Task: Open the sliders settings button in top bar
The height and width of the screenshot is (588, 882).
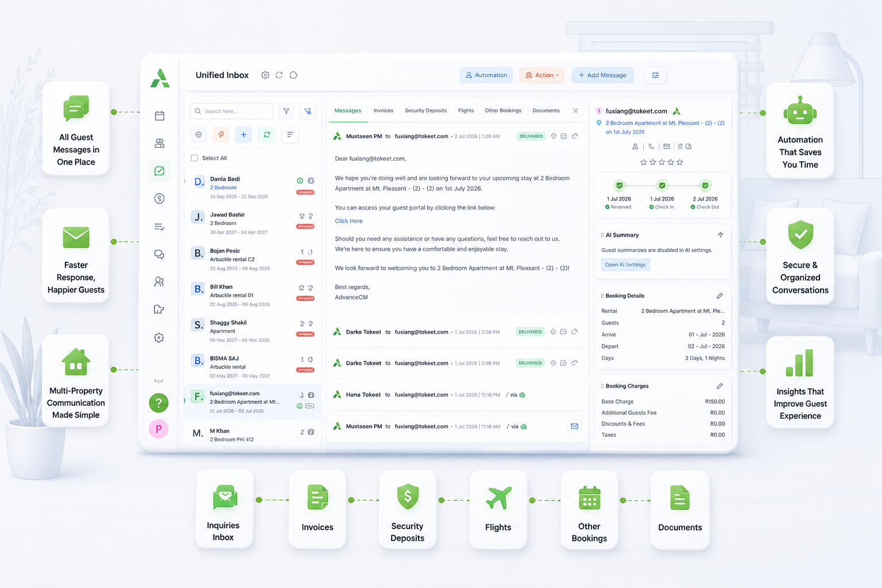Action: point(655,75)
